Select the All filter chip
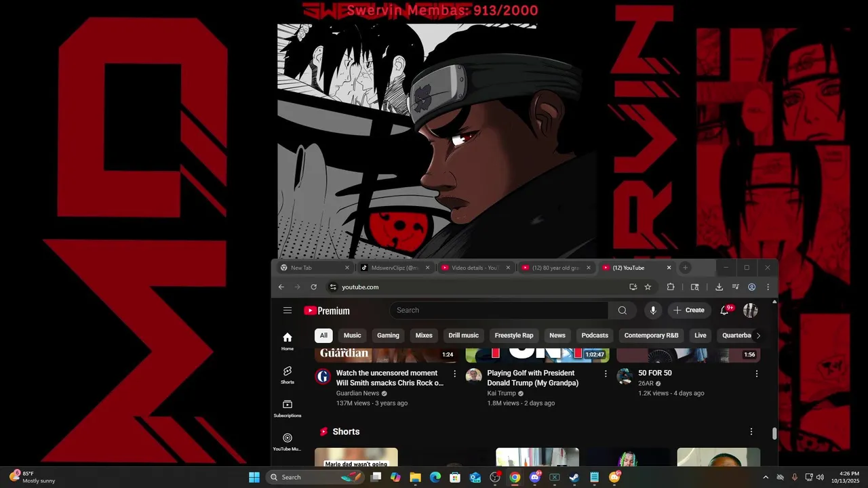868x488 pixels. point(323,335)
